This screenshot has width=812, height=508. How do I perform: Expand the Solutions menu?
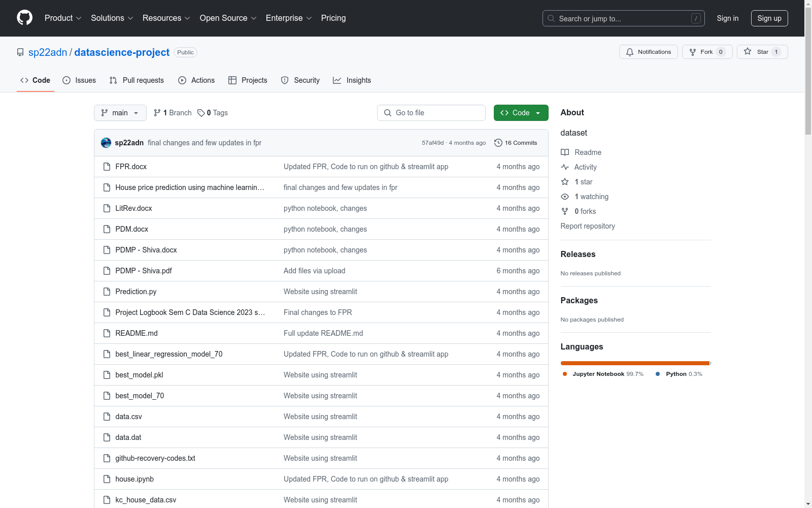(112, 18)
